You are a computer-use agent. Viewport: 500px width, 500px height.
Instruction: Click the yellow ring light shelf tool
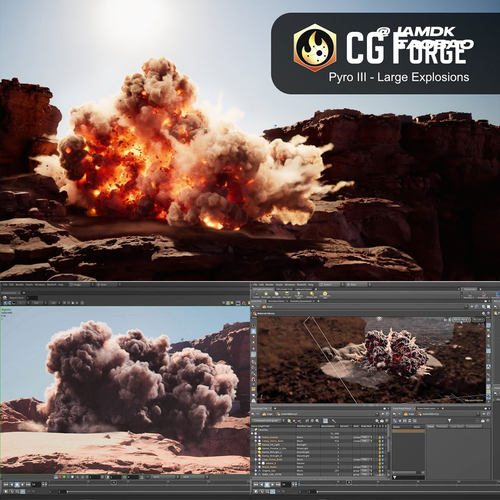click(x=325, y=294)
